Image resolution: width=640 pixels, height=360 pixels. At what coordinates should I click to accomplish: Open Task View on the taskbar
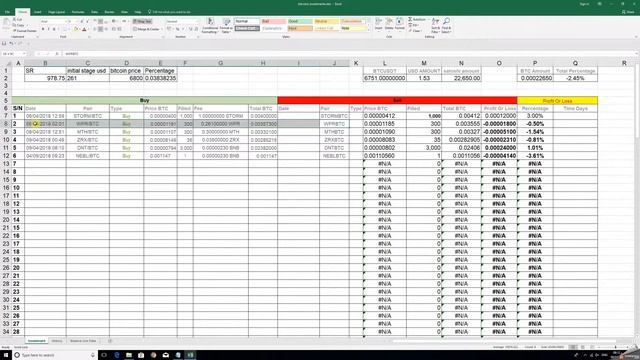click(104, 355)
